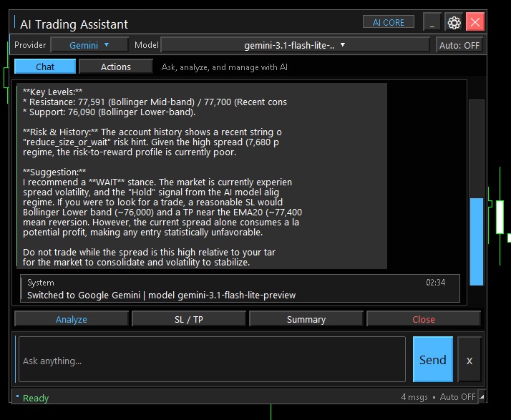Click "Ask, analyze, and manage with AI" text
The height and width of the screenshot is (420, 511).
(x=225, y=67)
